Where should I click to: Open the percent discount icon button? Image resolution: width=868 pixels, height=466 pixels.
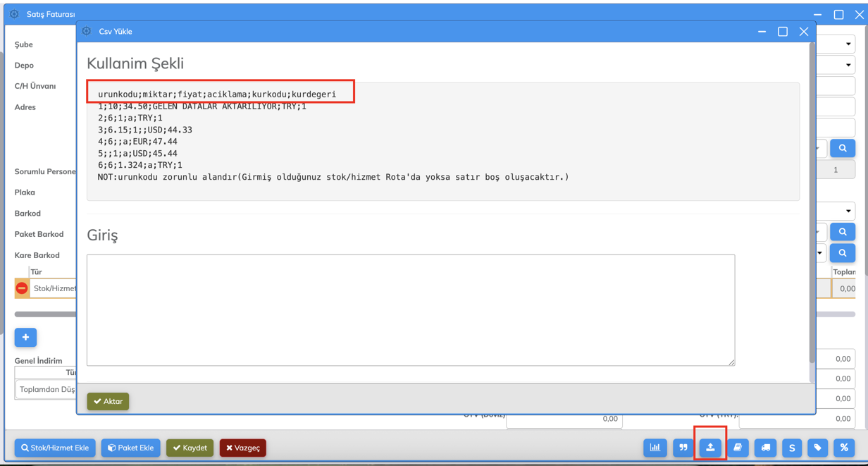(x=844, y=448)
